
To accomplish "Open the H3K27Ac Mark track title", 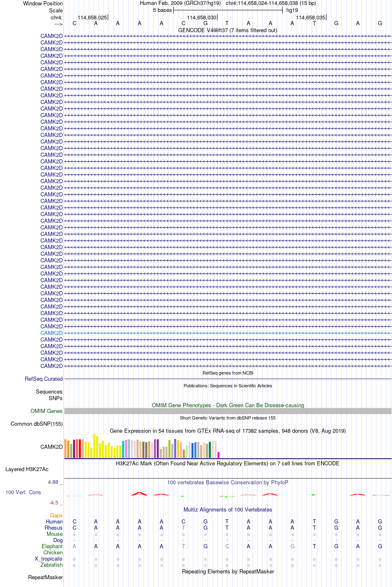I will [228, 463].
